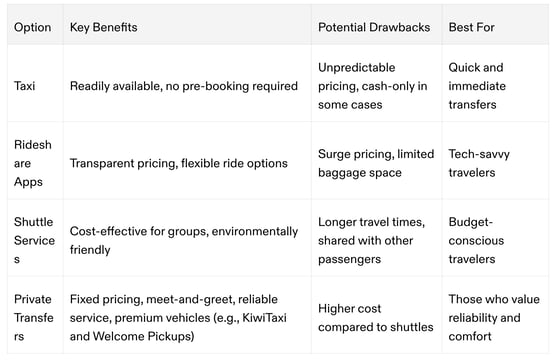This screenshot has width=556, height=360.
Task: Click the 'Longer travel times' drawback cell
Action: pos(377,240)
